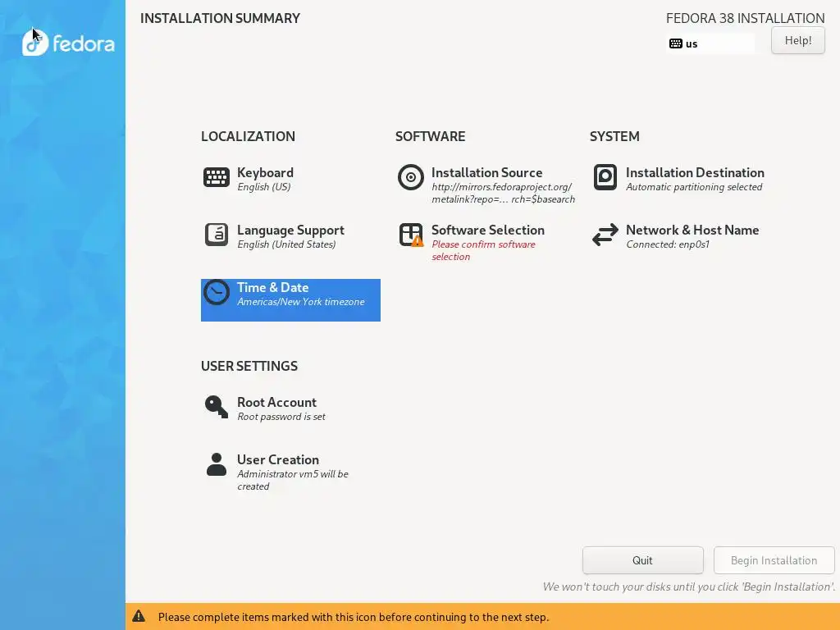This screenshot has height=630, width=840.
Task: Click the 'us' keyboard layout indicator
Action: point(710,44)
